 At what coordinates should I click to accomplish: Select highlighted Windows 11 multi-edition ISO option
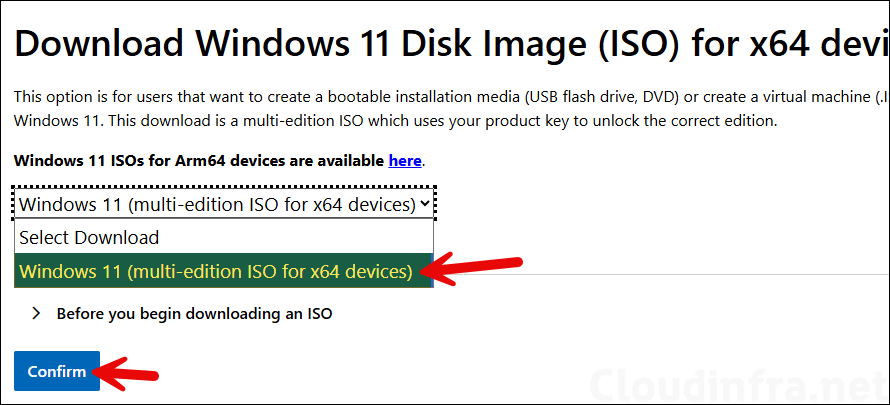click(x=216, y=271)
